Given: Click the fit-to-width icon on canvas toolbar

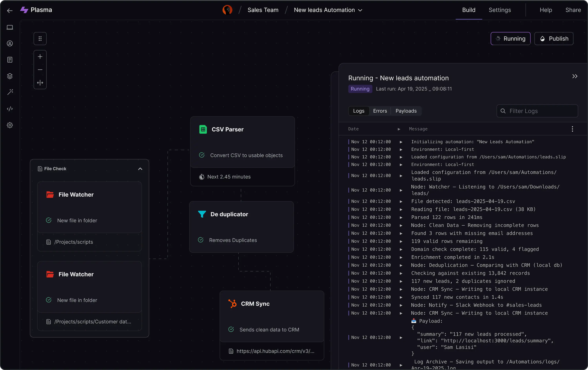Looking at the screenshot, I should click(x=40, y=83).
